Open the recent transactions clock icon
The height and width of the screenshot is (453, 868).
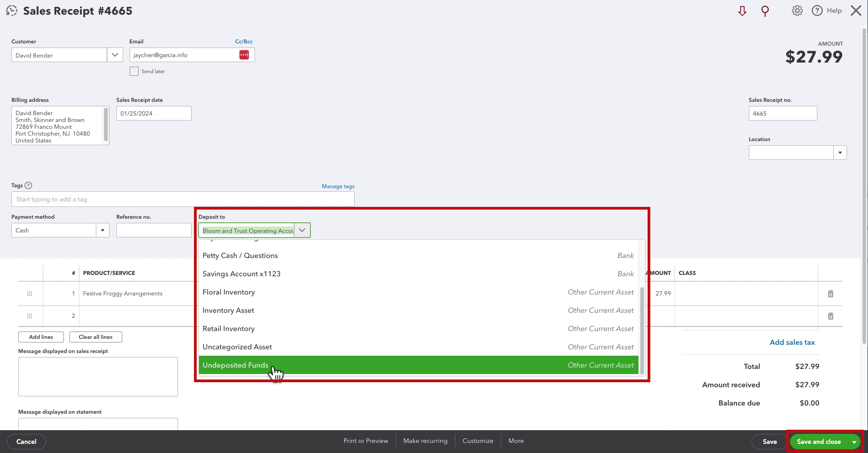coord(11,11)
